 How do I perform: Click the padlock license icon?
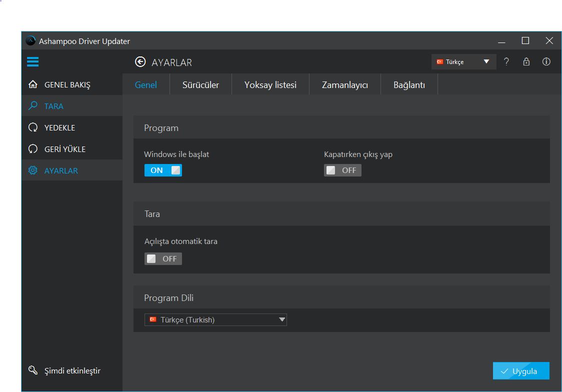526,61
